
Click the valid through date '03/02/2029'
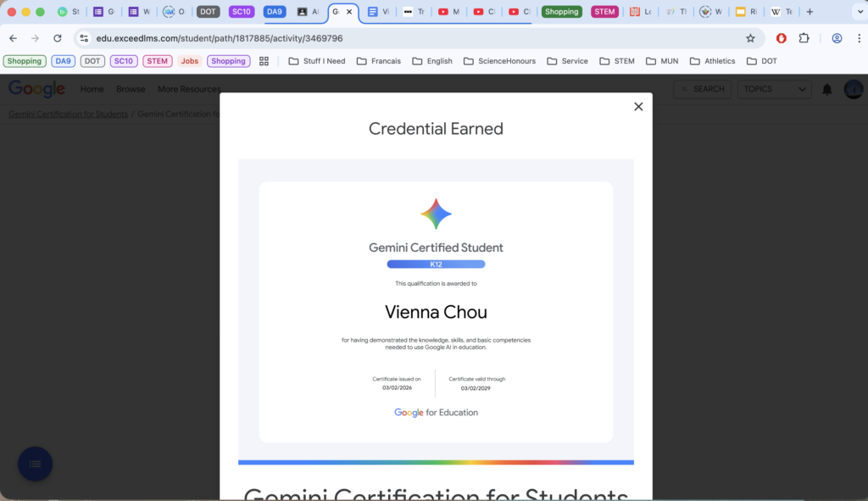pos(476,388)
